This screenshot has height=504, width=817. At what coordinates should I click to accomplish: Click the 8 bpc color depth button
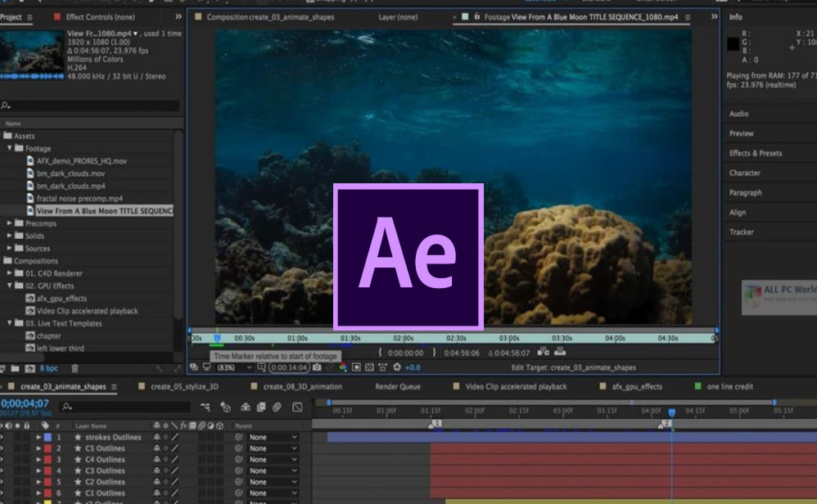[49, 370]
